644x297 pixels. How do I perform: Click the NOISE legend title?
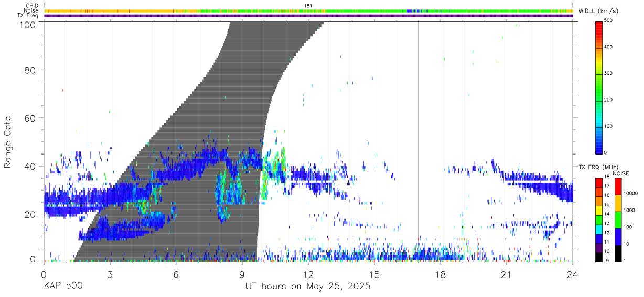tap(621, 173)
